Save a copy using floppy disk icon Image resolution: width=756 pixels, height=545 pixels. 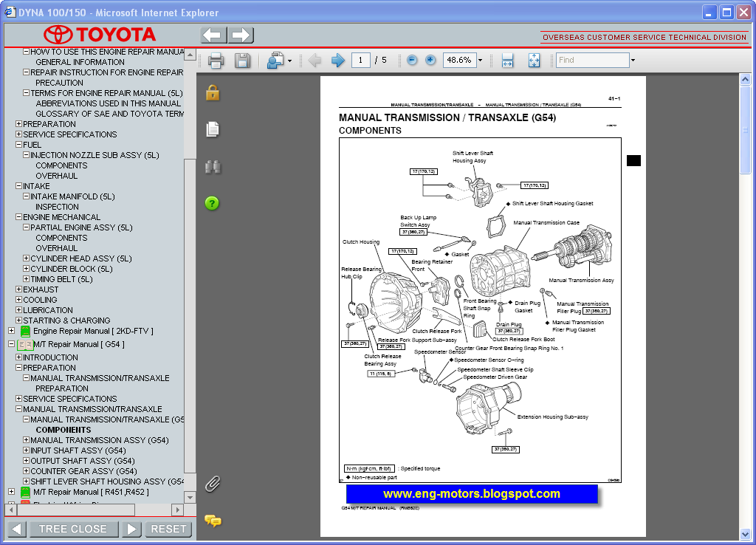[x=242, y=61]
